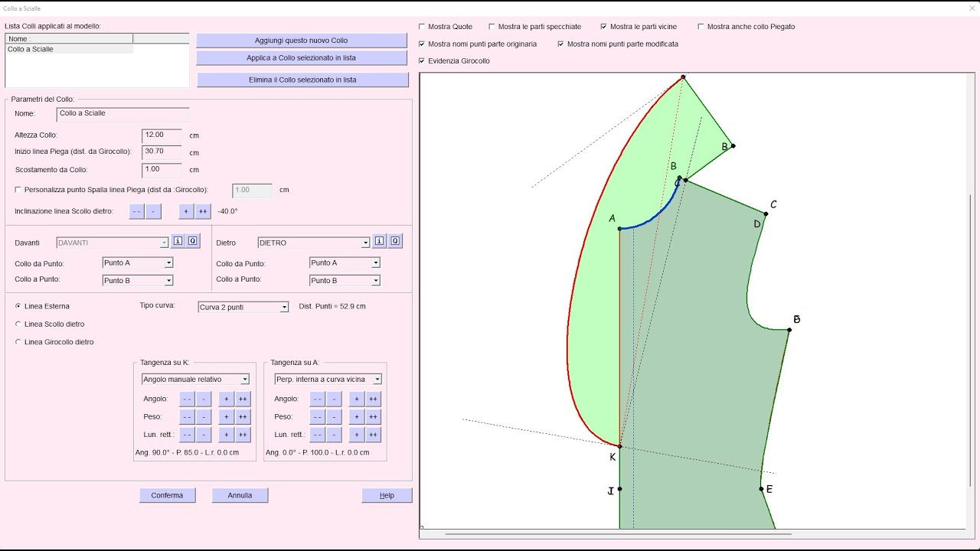Open info icon next to Davanti dropdown

coord(178,242)
